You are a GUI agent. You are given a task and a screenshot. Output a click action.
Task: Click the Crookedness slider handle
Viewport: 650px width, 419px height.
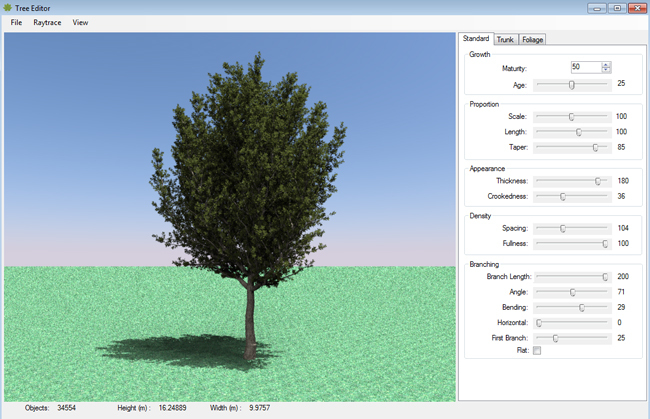click(x=563, y=196)
